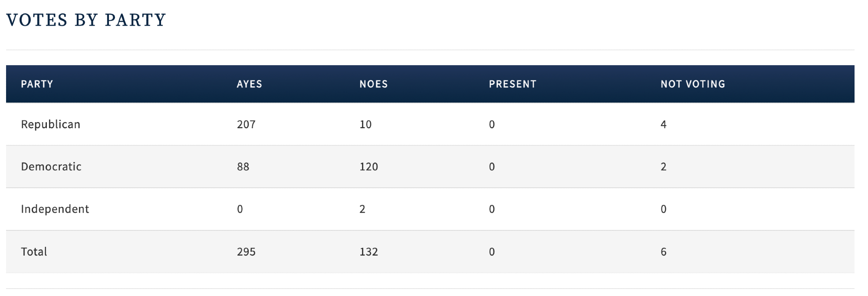This screenshot has height=296, width=868.
Task: Select the Ayes column header
Action: (x=249, y=84)
